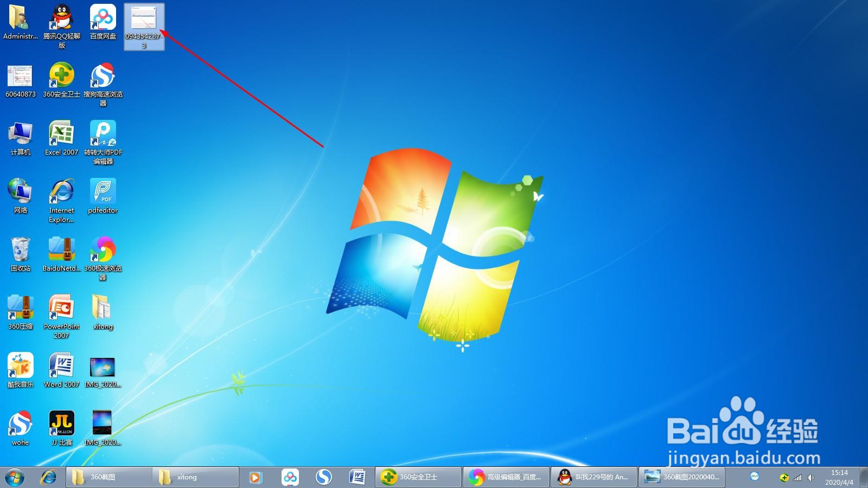
Task: Select the lower IMG_2020 image beside JJ比赛
Action: pos(103,429)
